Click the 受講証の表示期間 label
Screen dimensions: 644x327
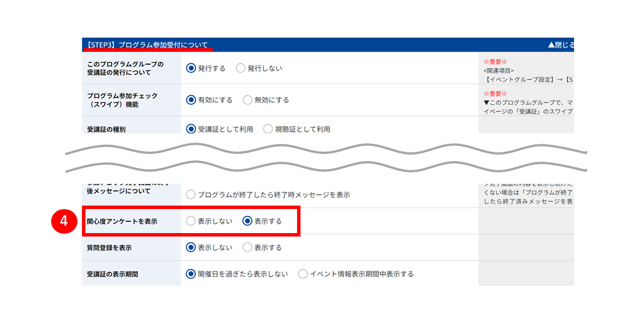[x=112, y=274]
